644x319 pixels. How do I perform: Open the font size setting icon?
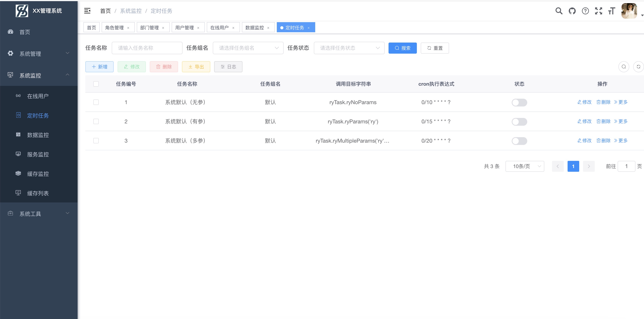tap(611, 11)
